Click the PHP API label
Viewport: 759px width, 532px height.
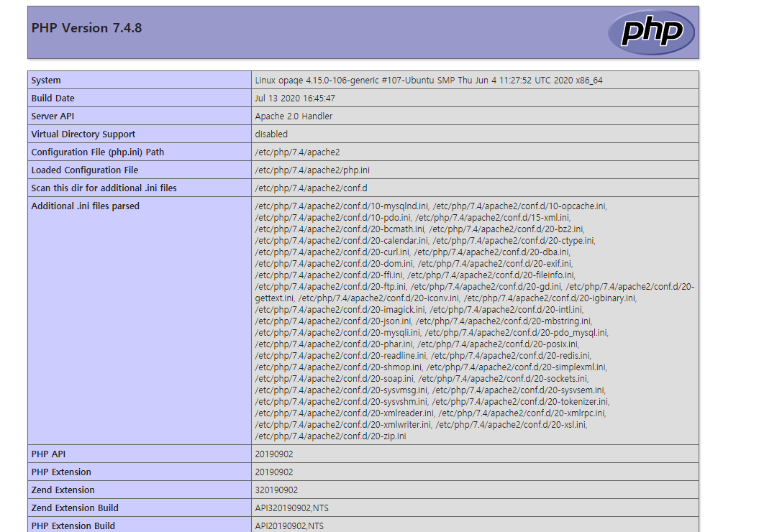coord(48,454)
